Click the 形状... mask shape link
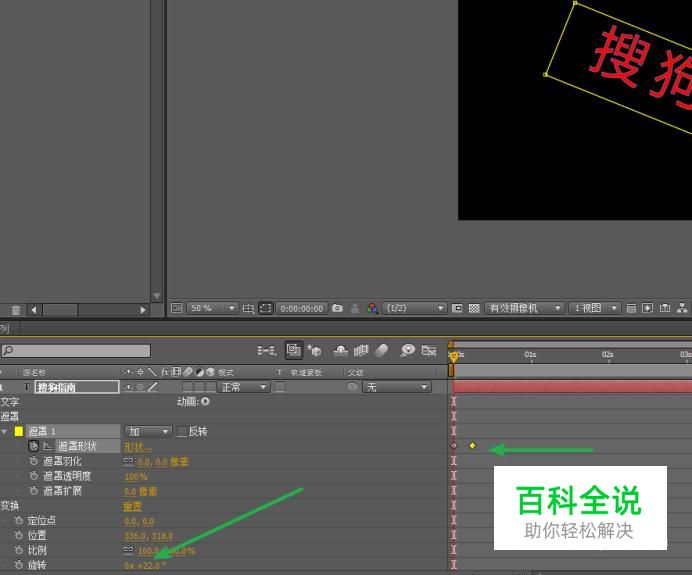 point(138,447)
